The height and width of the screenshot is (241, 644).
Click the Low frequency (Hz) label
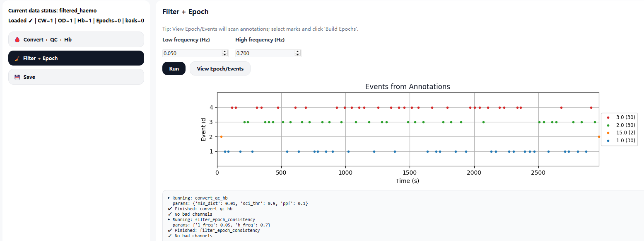tap(186, 40)
